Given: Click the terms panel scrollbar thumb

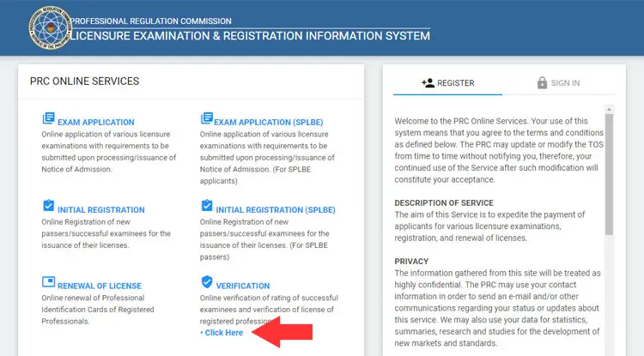Looking at the screenshot, I should [609, 174].
